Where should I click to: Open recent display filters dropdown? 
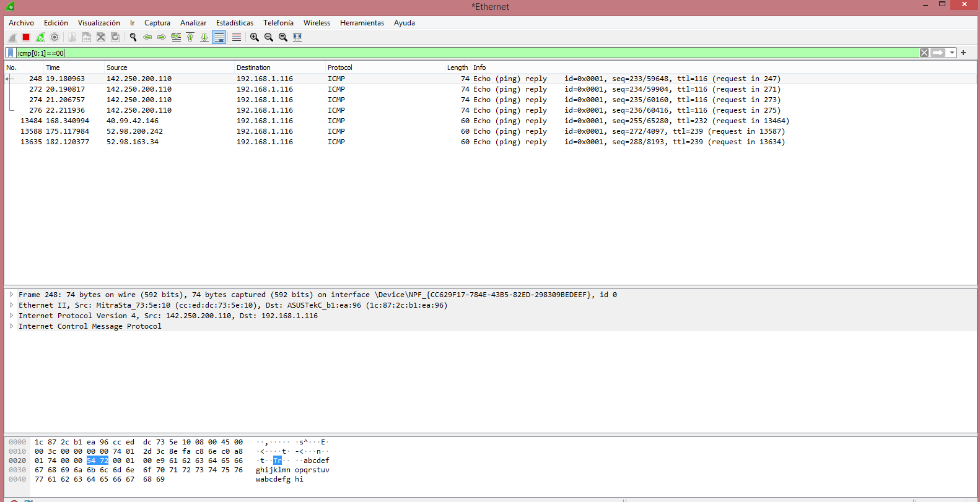[x=952, y=53]
